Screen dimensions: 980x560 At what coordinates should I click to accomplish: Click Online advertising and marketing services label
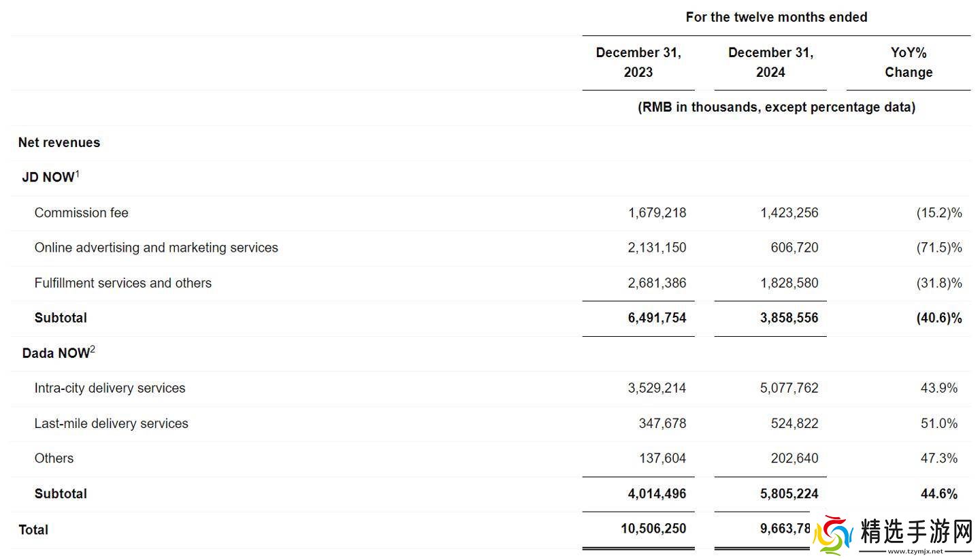tap(156, 248)
